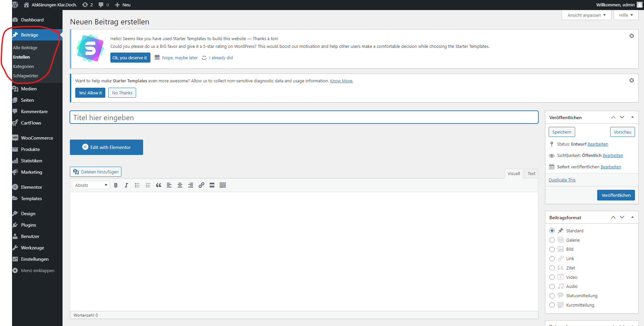Image resolution: width=644 pixels, height=326 pixels.
Task: Dismiss the Starter Templates rating notice
Action: (x=631, y=36)
